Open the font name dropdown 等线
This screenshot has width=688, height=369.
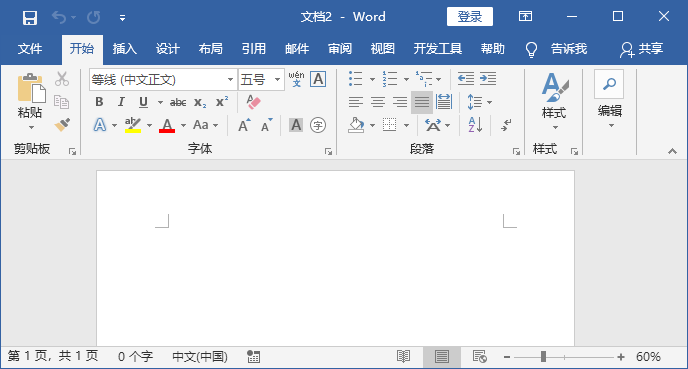(230, 80)
